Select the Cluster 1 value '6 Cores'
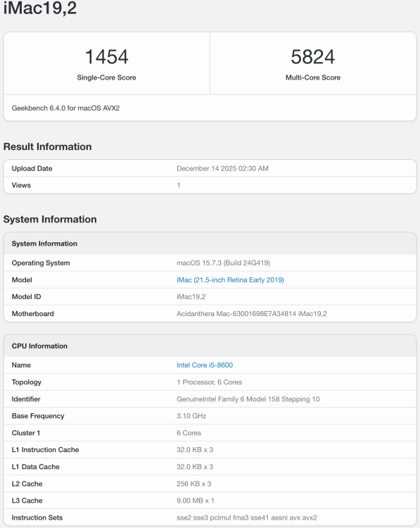This screenshot has height=528, width=420. tap(189, 433)
